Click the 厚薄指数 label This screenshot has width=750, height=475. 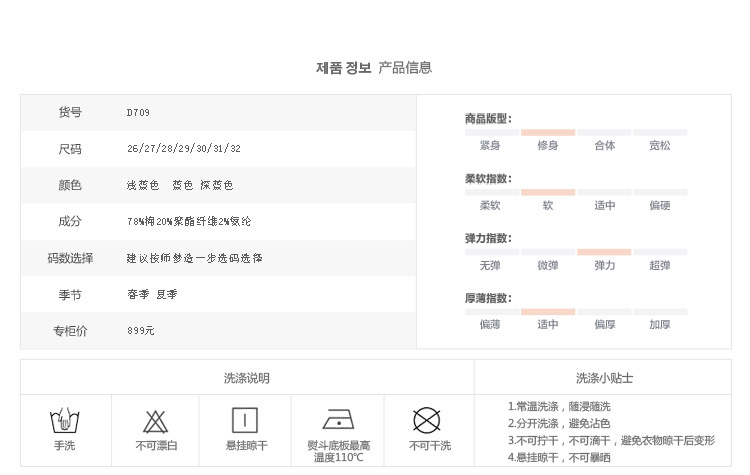(x=488, y=298)
